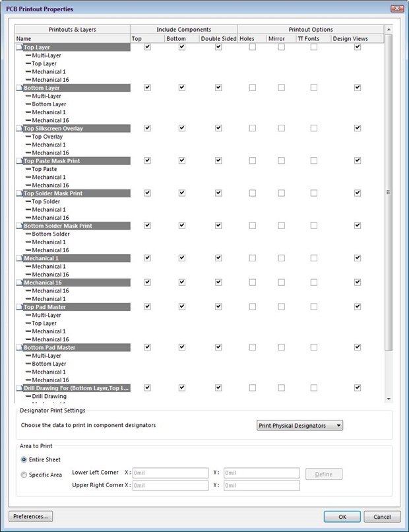This screenshot has height=532, width=409.
Task: Toggle TT Fonts for Top Silkscreen Overlay
Action: (314, 128)
